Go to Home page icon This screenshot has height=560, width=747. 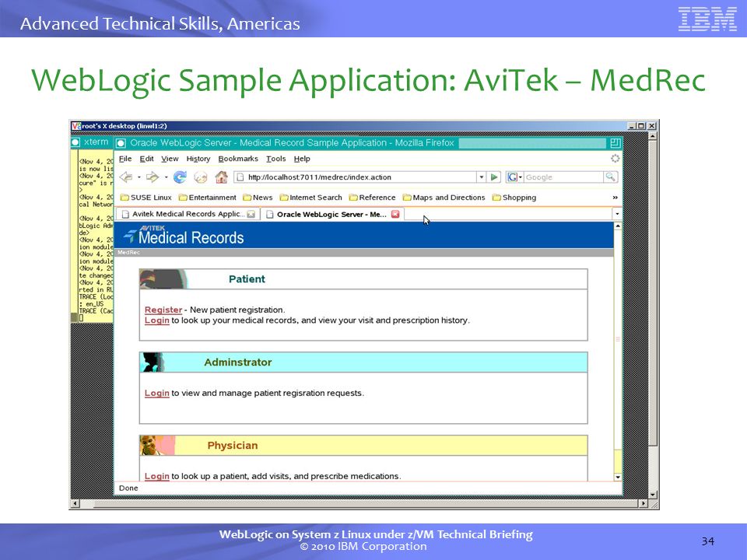[221, 177]
